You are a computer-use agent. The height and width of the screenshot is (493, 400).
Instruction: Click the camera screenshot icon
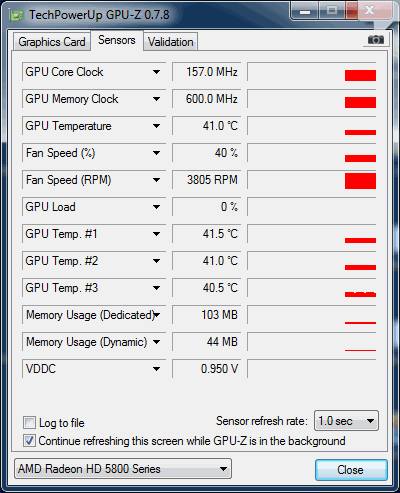[x=376, y=40]
